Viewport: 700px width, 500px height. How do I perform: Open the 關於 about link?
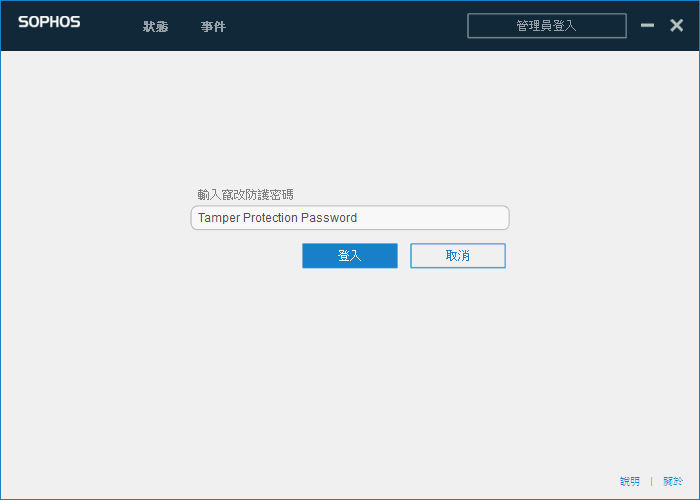pyautogui.click(x=673, y=481)
